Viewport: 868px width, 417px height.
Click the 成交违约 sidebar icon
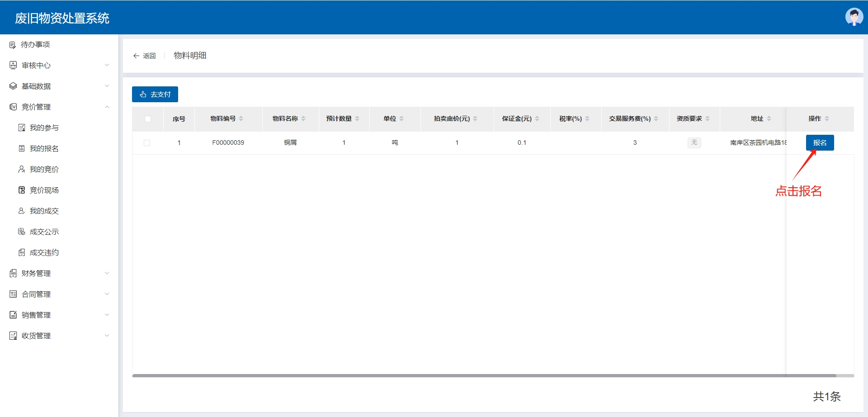21,252
